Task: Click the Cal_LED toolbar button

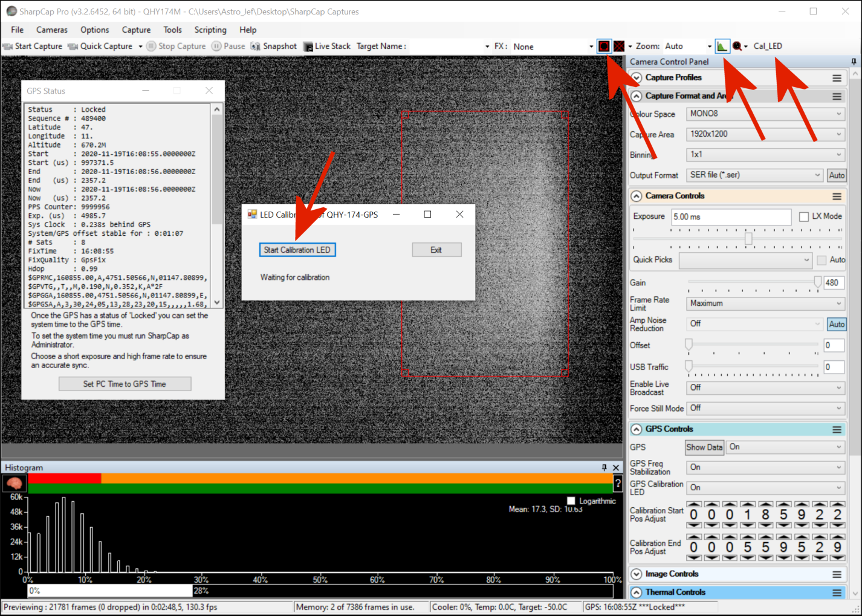Action: [768, 46]
